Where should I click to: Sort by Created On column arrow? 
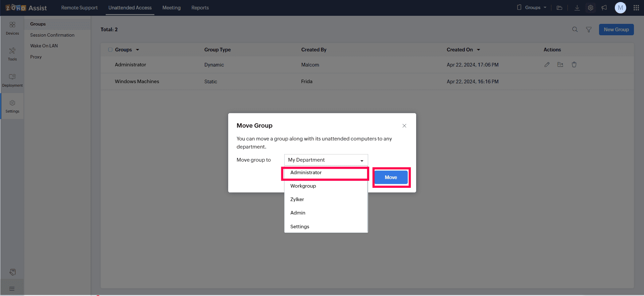479,50
